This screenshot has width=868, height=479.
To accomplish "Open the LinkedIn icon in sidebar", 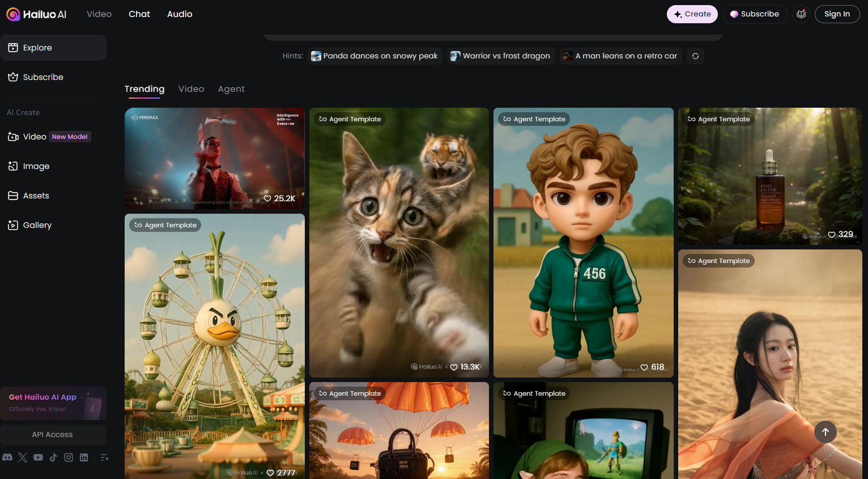I will (x=84, y=457).
